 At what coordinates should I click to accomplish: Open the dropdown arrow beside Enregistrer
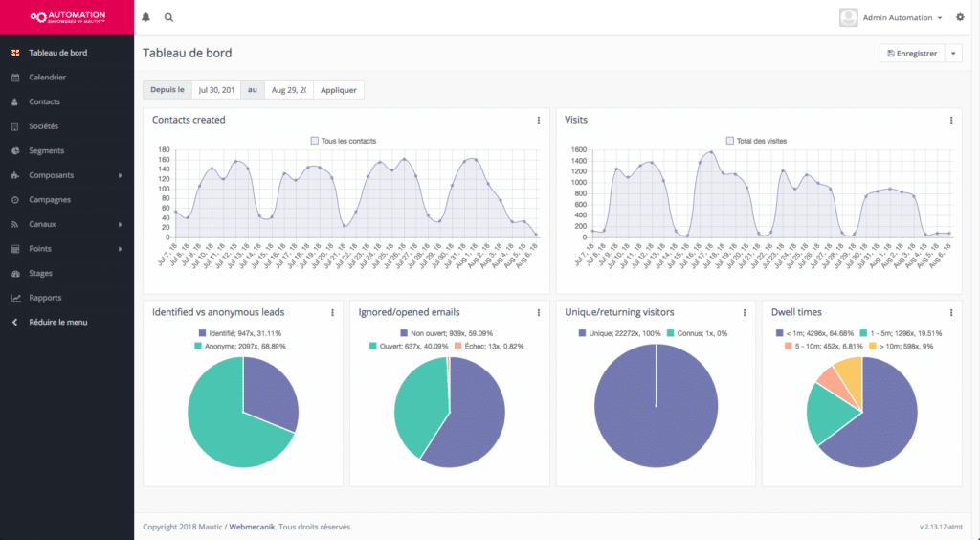click(953, 54)
